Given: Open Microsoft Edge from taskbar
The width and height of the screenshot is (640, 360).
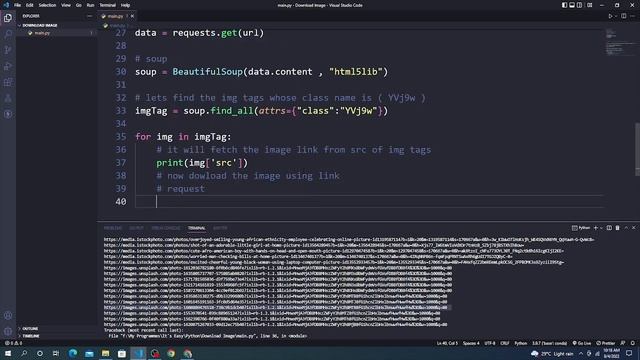Looking at the screenshot, I should [x=73, y=353].
